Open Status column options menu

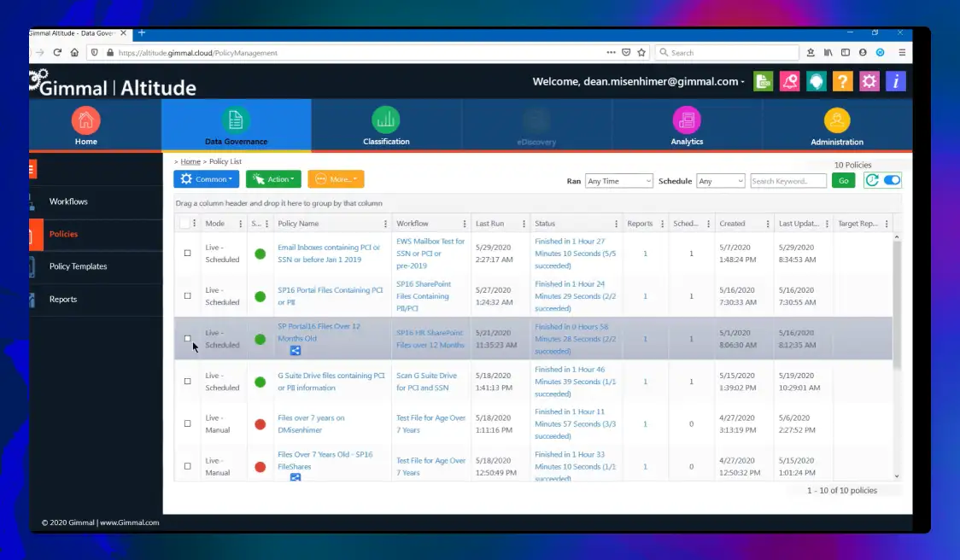(x=616, y=224)
